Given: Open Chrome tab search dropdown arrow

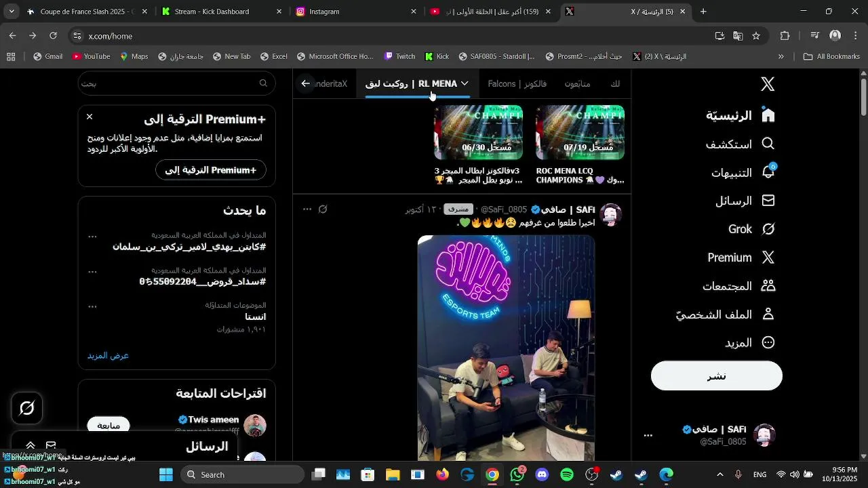Looking at the screenshot, I should (x=12, y=12).
